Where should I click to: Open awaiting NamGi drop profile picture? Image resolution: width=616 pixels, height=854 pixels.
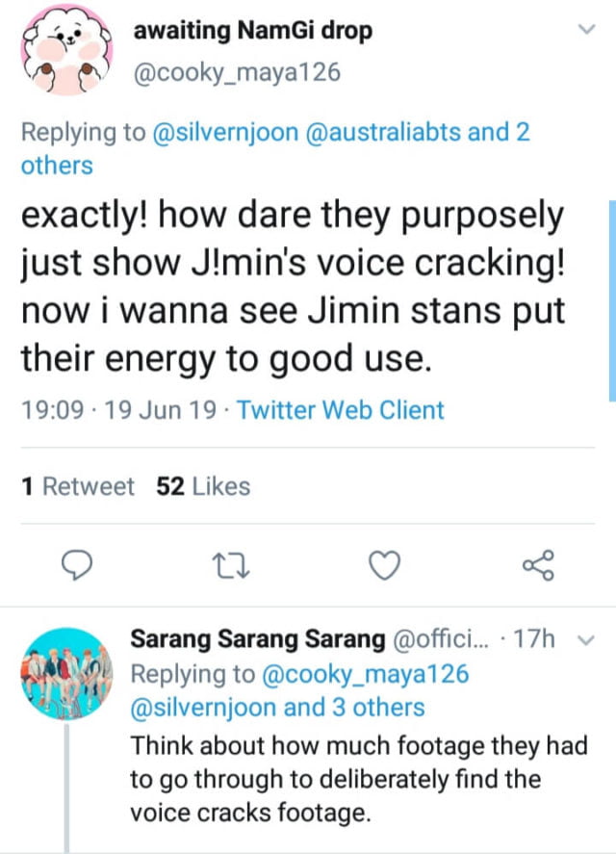[64, 50]
